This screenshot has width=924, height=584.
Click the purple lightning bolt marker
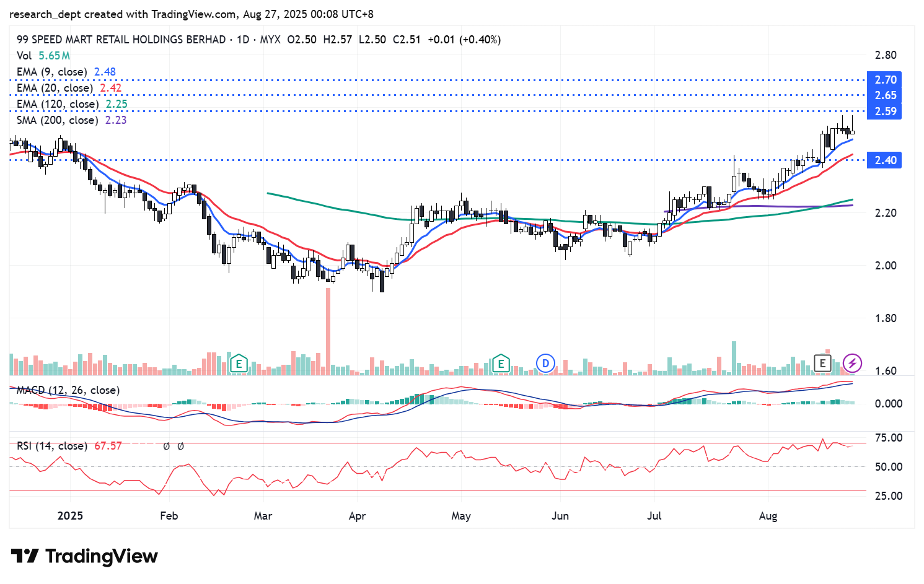[852, 364]
